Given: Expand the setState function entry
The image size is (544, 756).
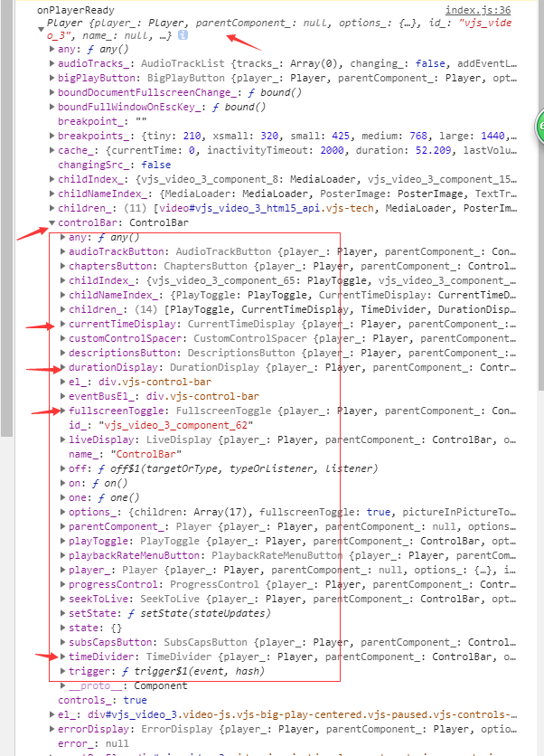Looking at the screenshot, I should [62, 613].
